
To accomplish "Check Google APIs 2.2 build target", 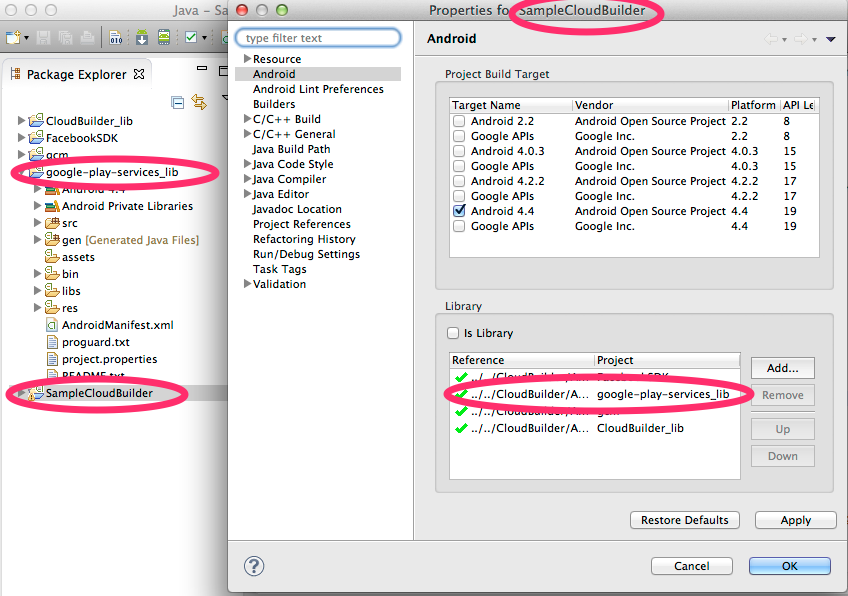I will (x=459, y=136).
